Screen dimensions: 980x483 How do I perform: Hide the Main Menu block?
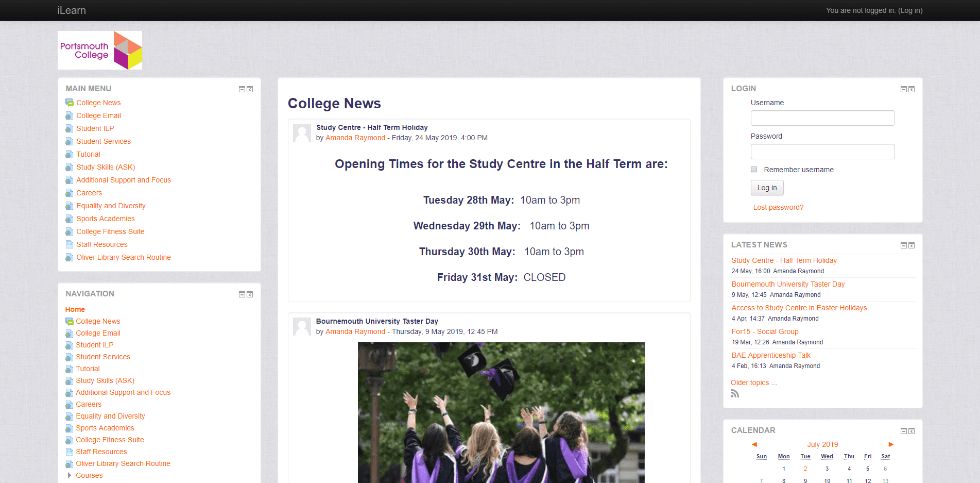242,89
